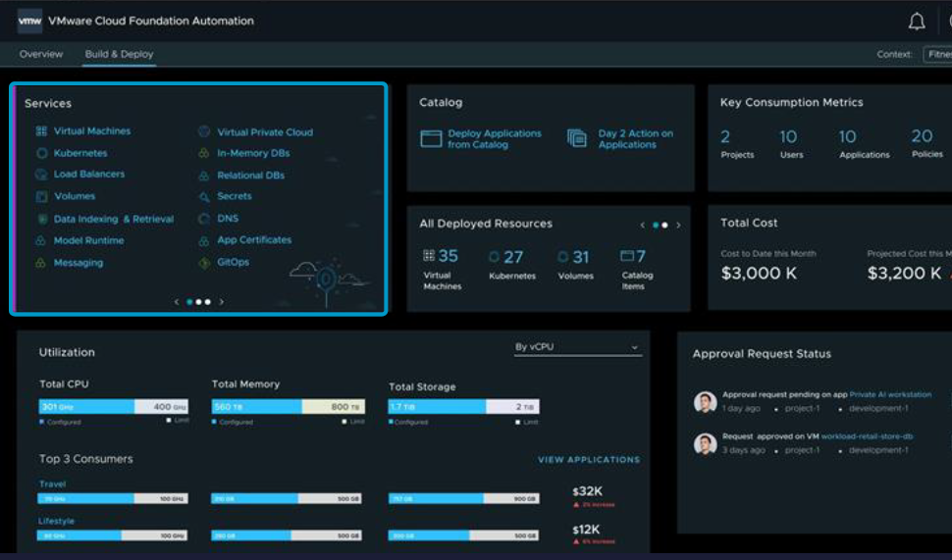Open the Lifestyle consumer entry
The image size is (952, 560).
pos(57,521)
